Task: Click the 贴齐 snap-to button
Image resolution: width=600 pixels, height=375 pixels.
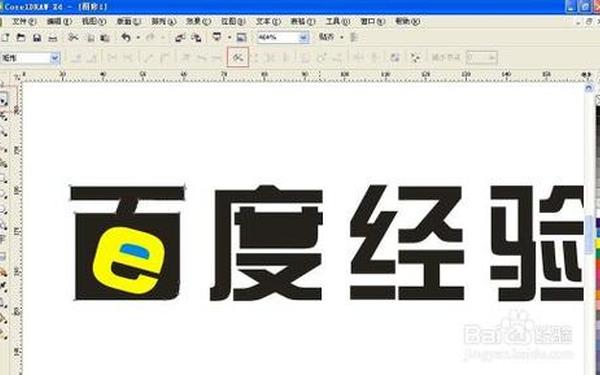Action: click(326, 37)
